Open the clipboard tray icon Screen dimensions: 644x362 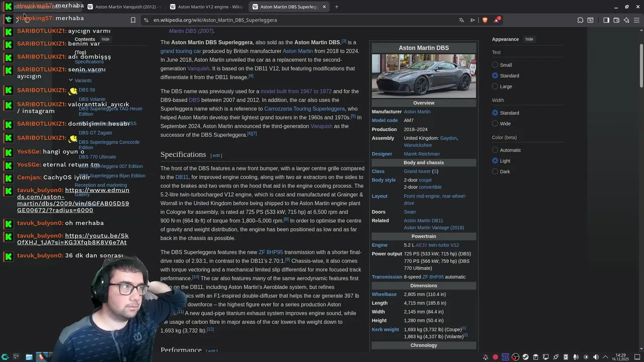coord(535,357)
